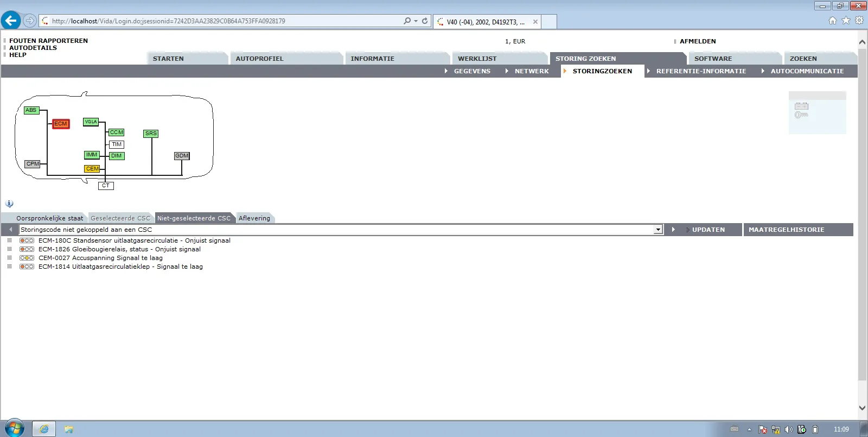
Task: Click status indicator for ECM-180C fault code
Action: [27, 240]
